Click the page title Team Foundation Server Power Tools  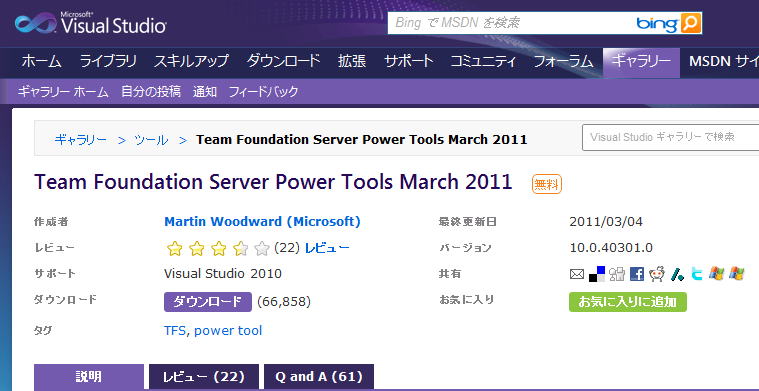pyautogui.click(x=273, y=182)
